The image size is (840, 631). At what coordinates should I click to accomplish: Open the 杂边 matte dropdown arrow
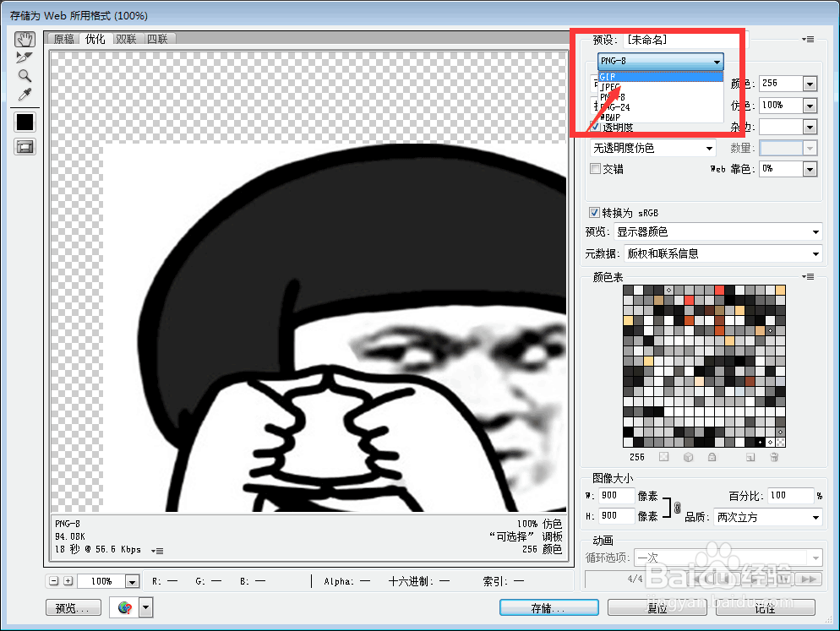pos(810,127)
